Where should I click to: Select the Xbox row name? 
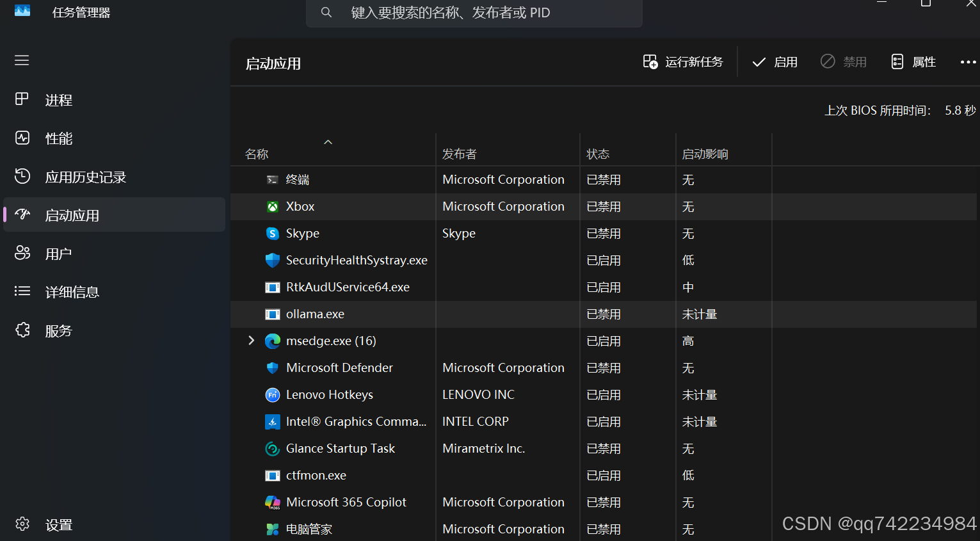300,207
